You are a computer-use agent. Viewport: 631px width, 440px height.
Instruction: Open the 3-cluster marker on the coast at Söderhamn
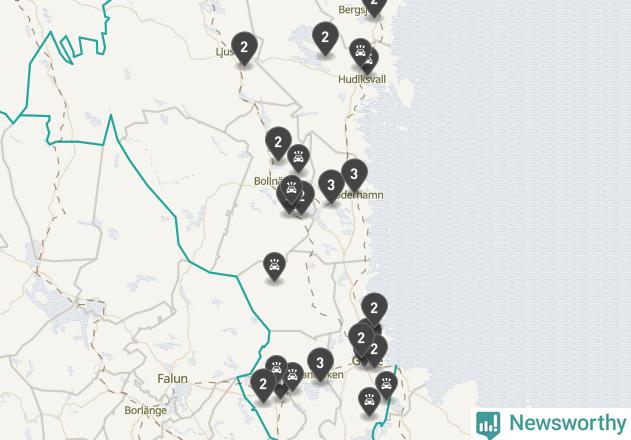coord(354,174)
